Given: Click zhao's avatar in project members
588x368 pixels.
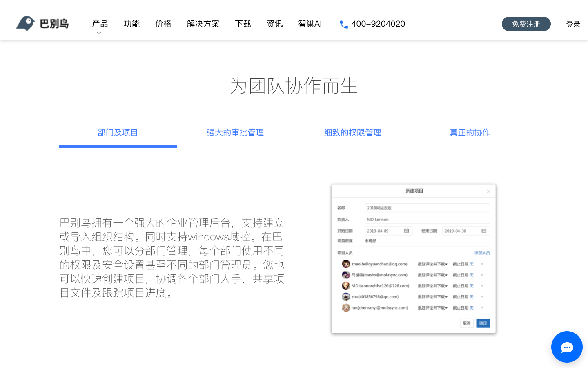Looking at the screenshot, I should tap(346, 264).
